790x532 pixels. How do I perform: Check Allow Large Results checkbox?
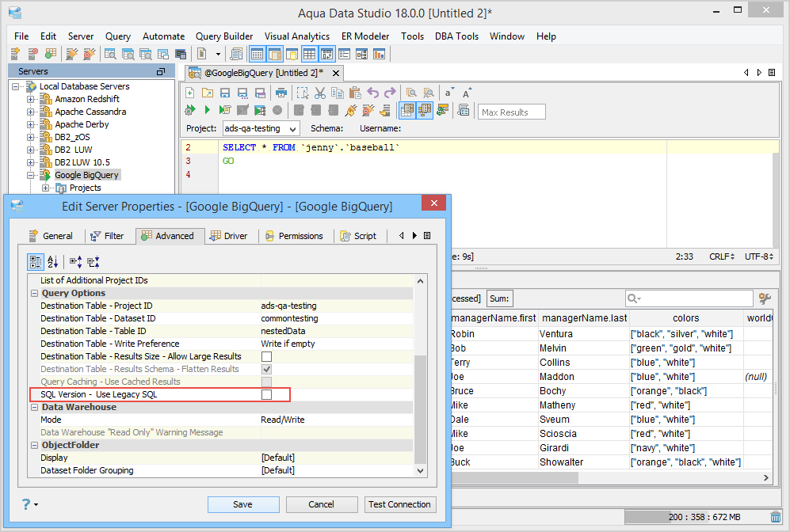pyautogui.click(x=267, y=356)
